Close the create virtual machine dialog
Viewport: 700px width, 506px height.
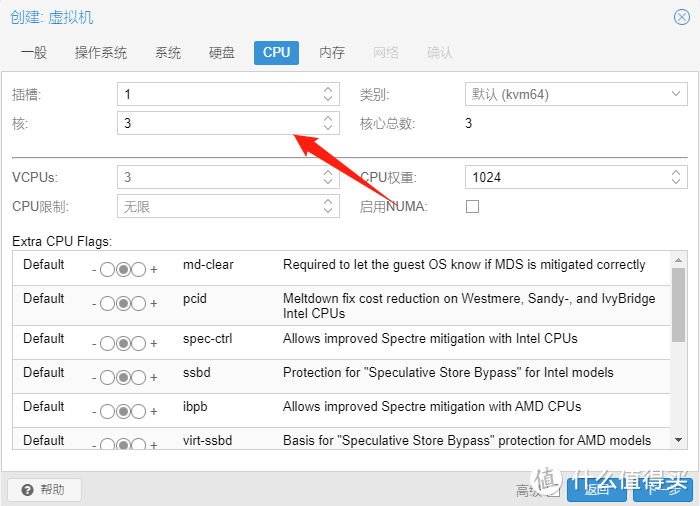point(681,17)
